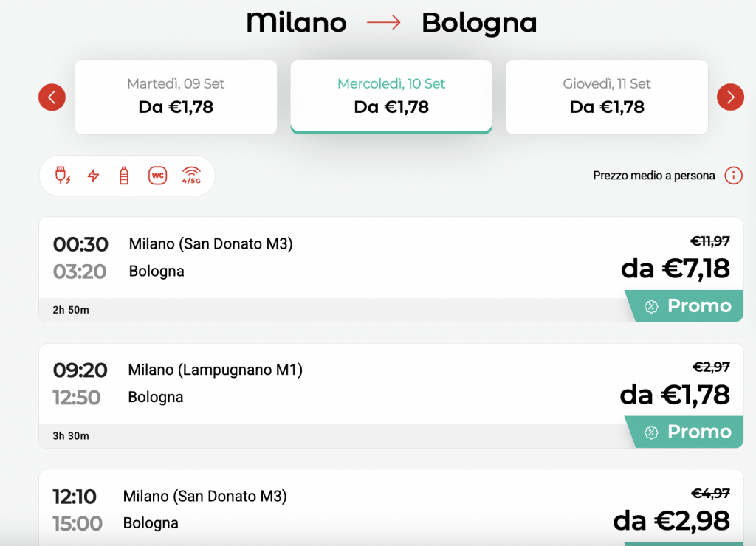Click the USB charging port amenity icon
756x546 pixels.
[x=63, y=176]
